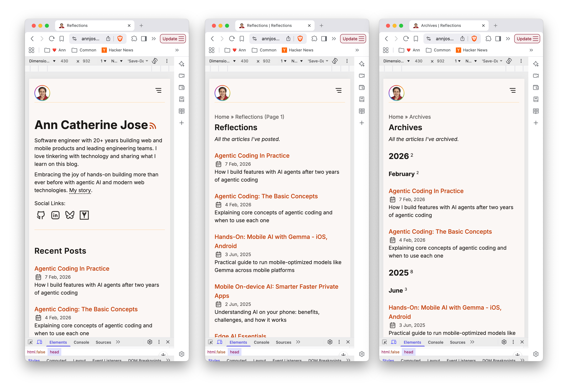This screenshot has height=392, width=568.
Task: Click the Update browser button
Action: pyautogui.click(x=173, y=39)
